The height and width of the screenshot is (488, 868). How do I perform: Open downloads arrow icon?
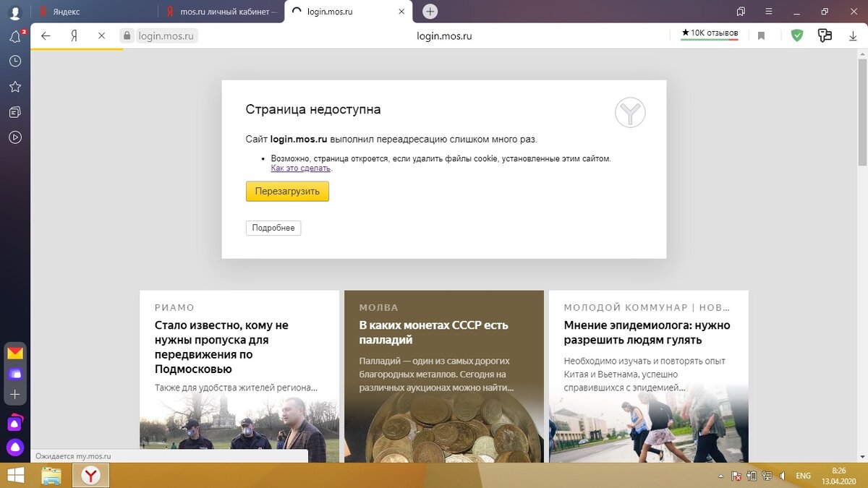853,35
